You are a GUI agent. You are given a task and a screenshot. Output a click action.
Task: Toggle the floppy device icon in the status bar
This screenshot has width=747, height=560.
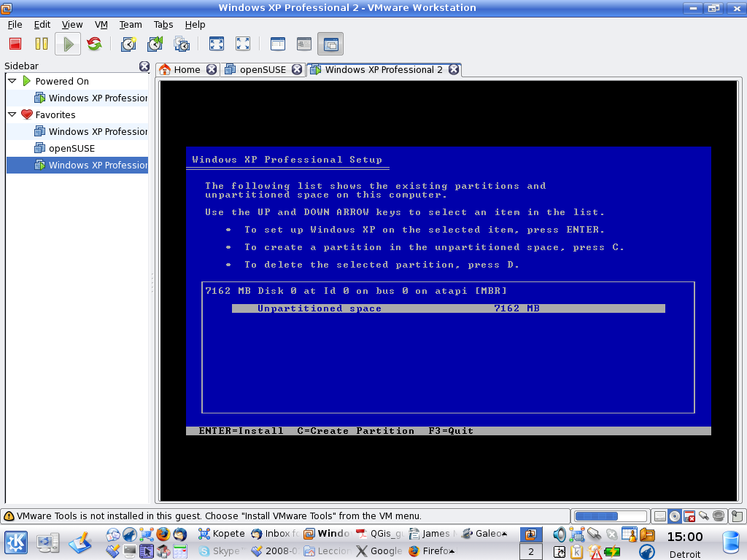pos(689,516)
